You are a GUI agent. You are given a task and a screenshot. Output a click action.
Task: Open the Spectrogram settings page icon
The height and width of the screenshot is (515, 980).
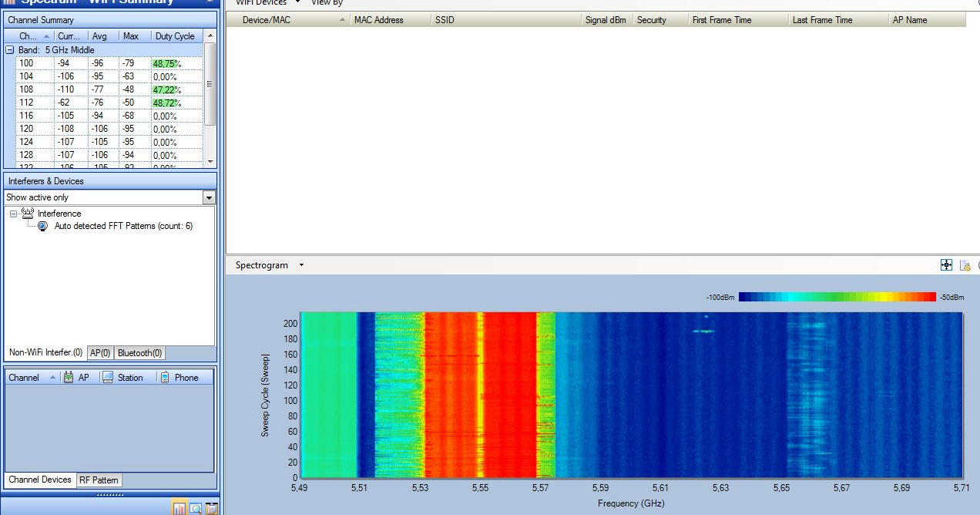965,265
